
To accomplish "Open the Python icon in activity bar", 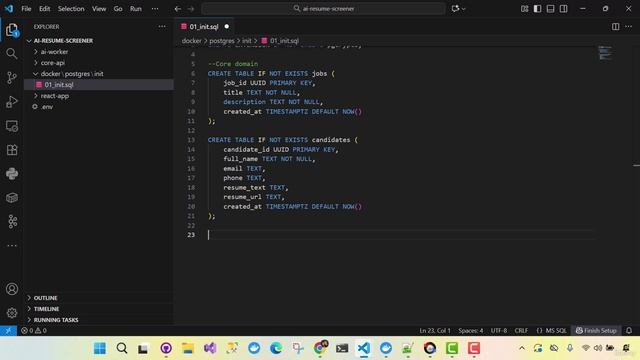I will 12,173.
